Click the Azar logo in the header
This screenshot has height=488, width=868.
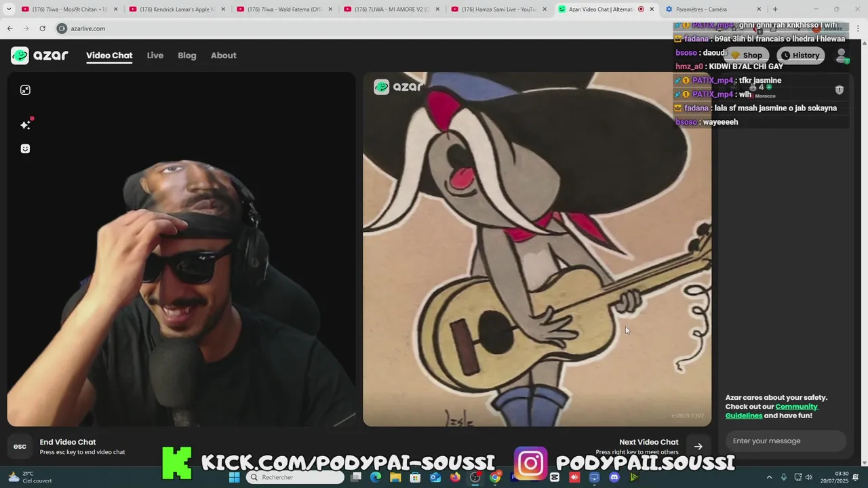point(39,56)
